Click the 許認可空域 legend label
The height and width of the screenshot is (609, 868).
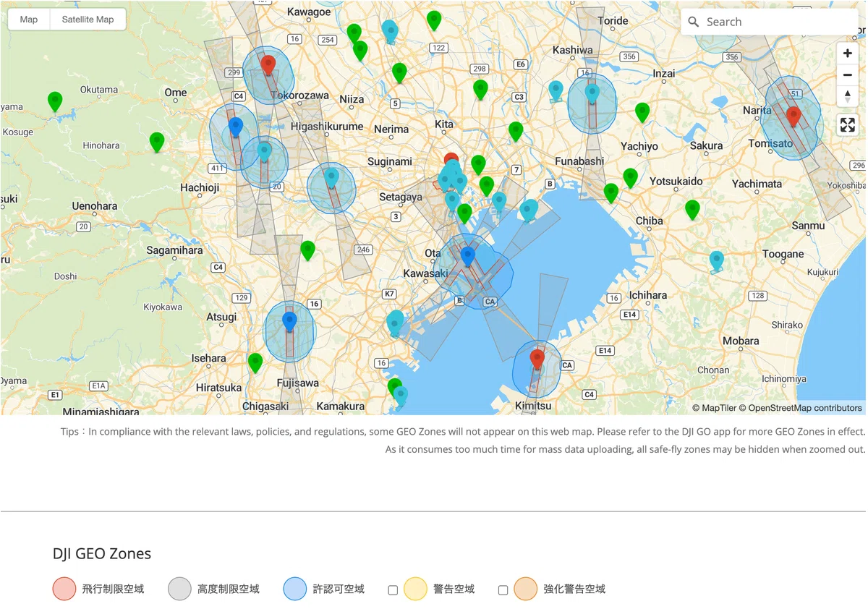pyautogui.click(x=339, y=589)
